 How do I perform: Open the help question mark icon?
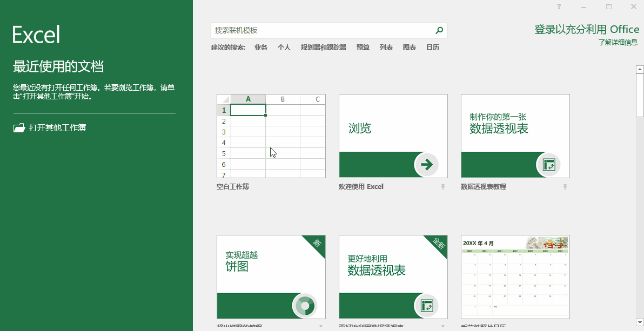pos(559,6)
